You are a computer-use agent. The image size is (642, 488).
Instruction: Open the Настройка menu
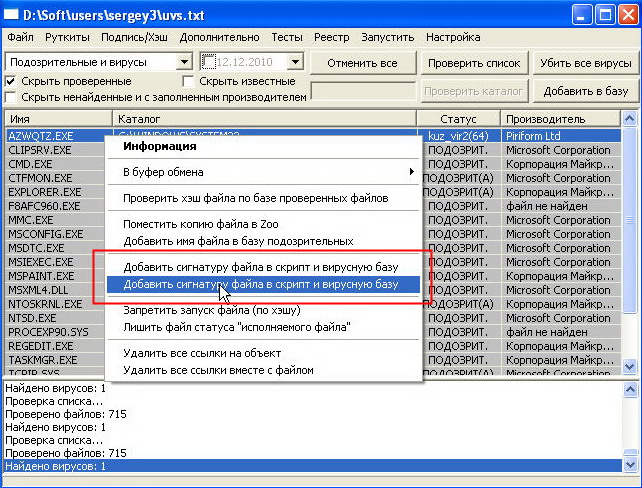pos(453,37)
